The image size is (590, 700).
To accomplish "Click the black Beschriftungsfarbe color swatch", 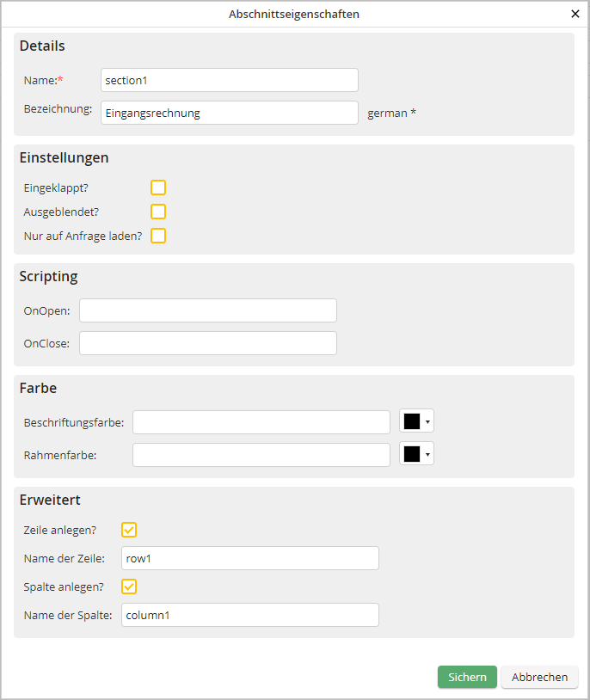I will 412,421.
